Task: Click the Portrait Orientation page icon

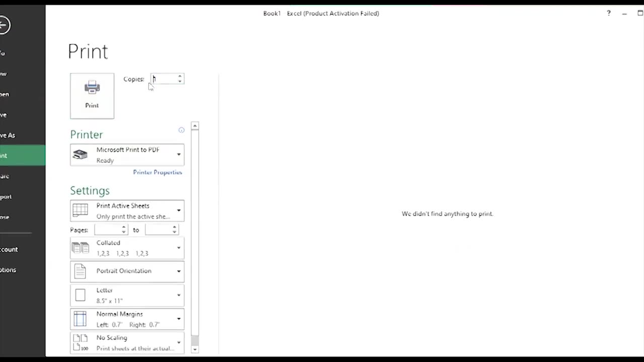Action: click(80, 271)
